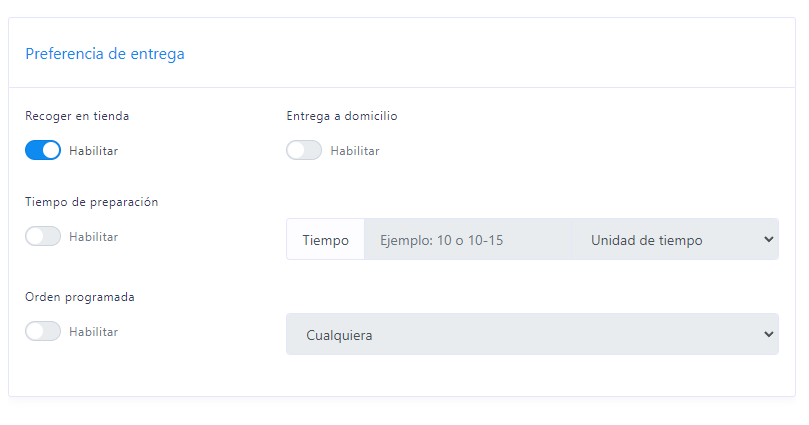The image size is (809, 425).
Task: Turn on the Tiempo de preparación toggle
Action: pyautogui.click(x=43, y=236)
